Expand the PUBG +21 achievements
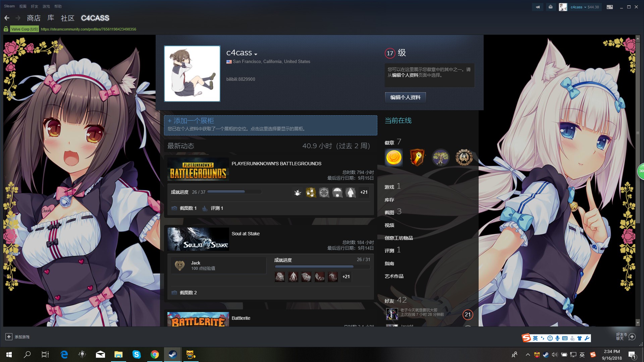This screenshot has width=644, height=362. [x=364, y=192]
